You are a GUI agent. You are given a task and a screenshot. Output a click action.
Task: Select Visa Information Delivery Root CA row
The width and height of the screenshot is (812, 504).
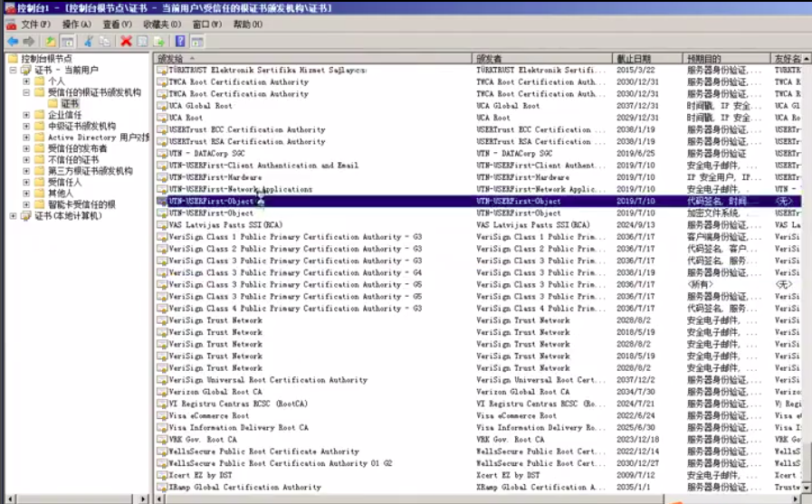478,428
